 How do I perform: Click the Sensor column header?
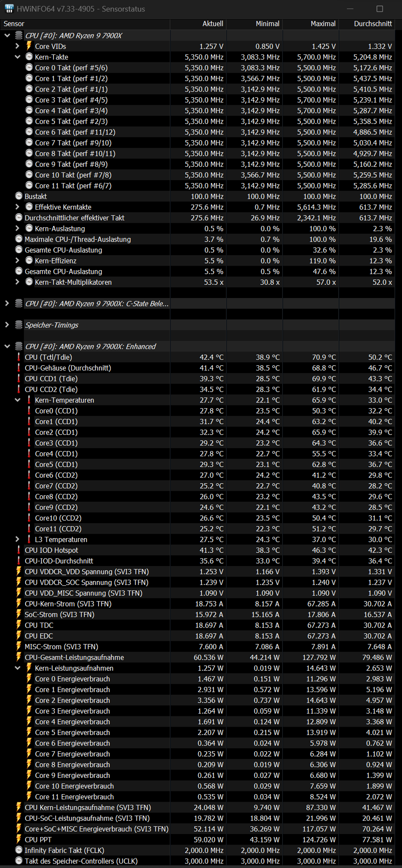[85, 23]
